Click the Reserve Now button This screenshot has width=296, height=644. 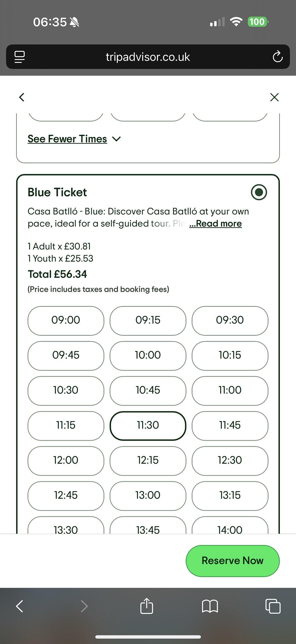[233, 561]
